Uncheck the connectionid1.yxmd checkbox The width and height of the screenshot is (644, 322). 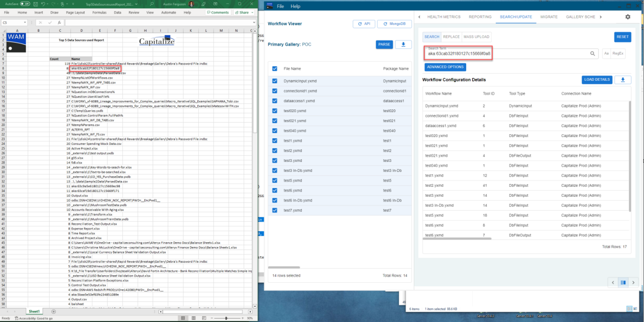click(275, 91)
